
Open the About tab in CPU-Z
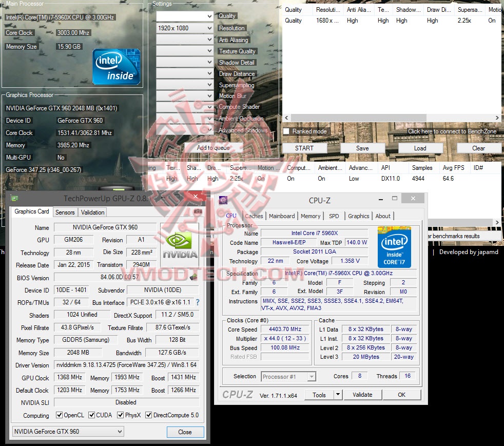pos(383,216)
